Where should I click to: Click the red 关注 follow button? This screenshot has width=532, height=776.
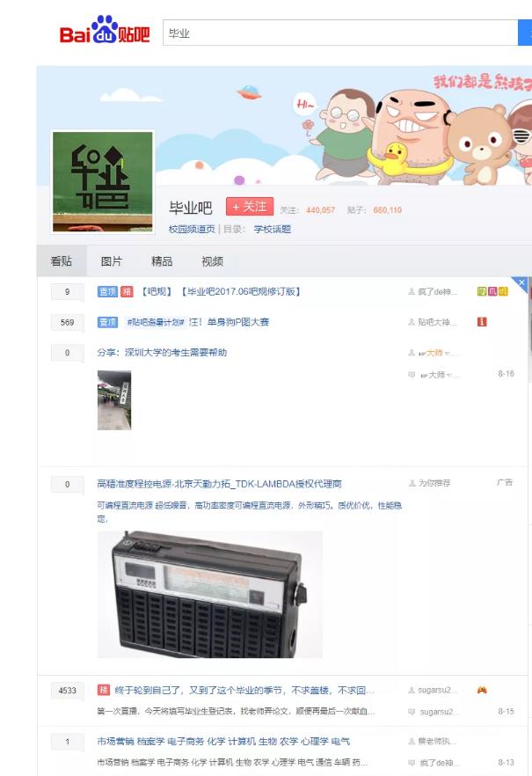pos(250,207)
